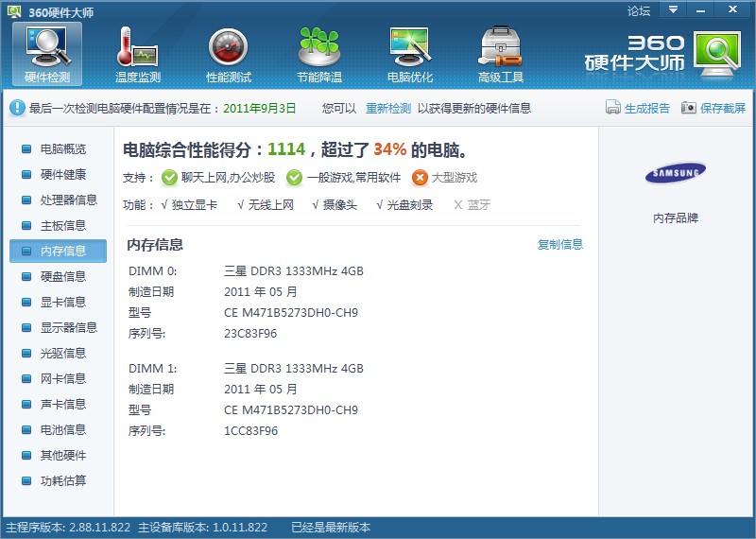This screenshot has height=539, width=756.
Task: Click 重新检测 to rescan hardware
Action: (x=388, y=108)
